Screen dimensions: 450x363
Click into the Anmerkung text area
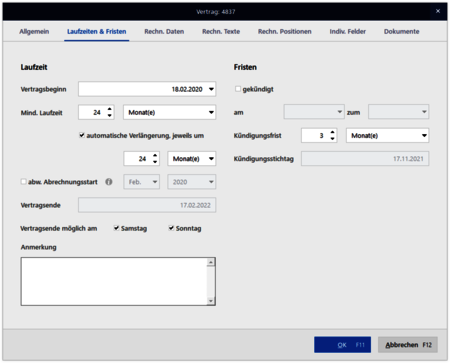coord(114,281)
